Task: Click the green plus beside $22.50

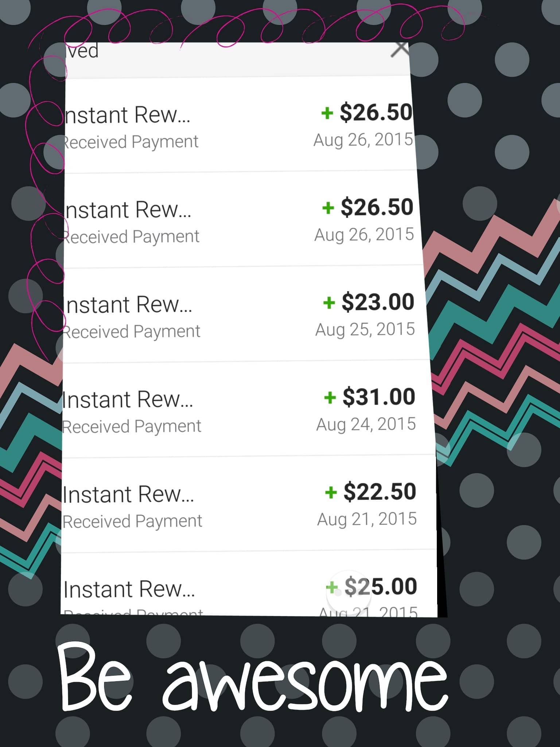Action: click(x=331, y=492)
